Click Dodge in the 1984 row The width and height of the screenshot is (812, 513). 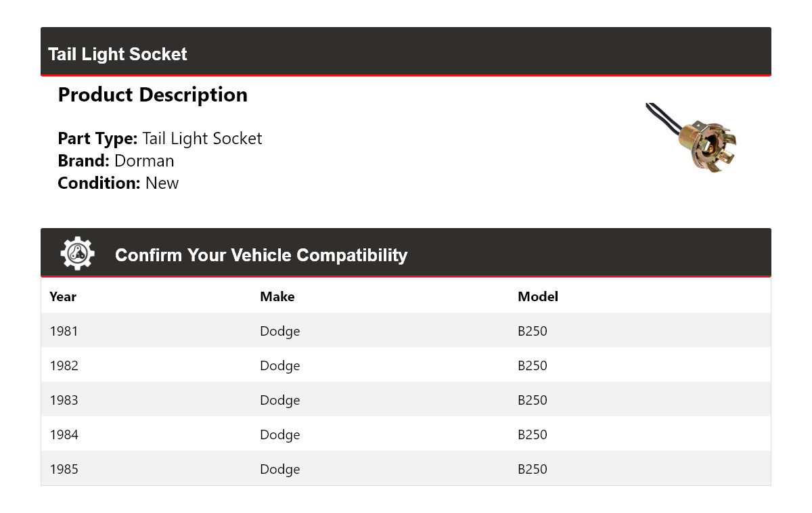pyautogui.click(x=280, y=435)
